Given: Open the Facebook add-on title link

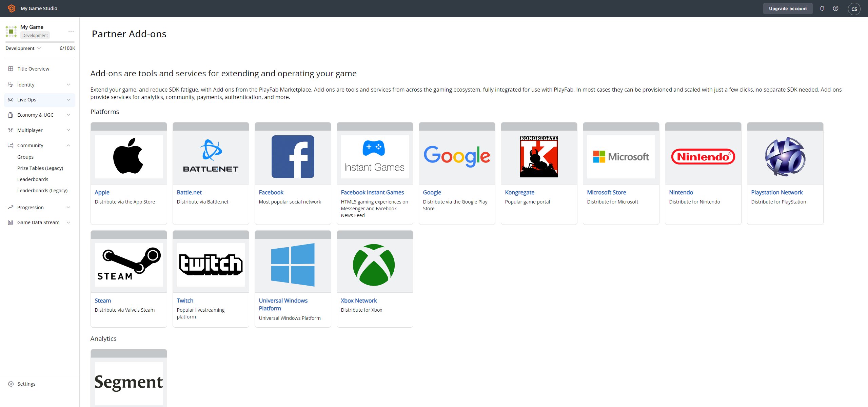Looking at the screenshot, I should coord(271,192).
